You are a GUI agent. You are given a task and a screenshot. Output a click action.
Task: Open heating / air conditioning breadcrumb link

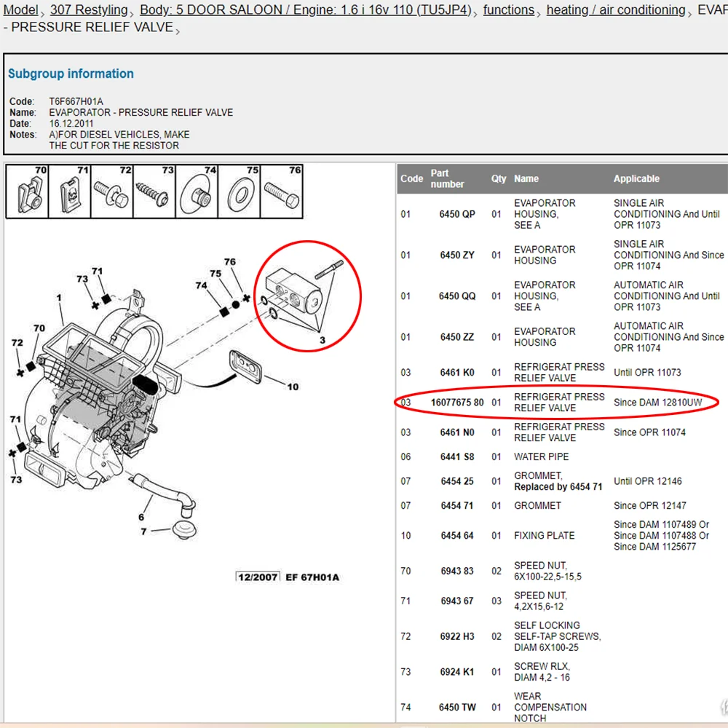(616, 9)
